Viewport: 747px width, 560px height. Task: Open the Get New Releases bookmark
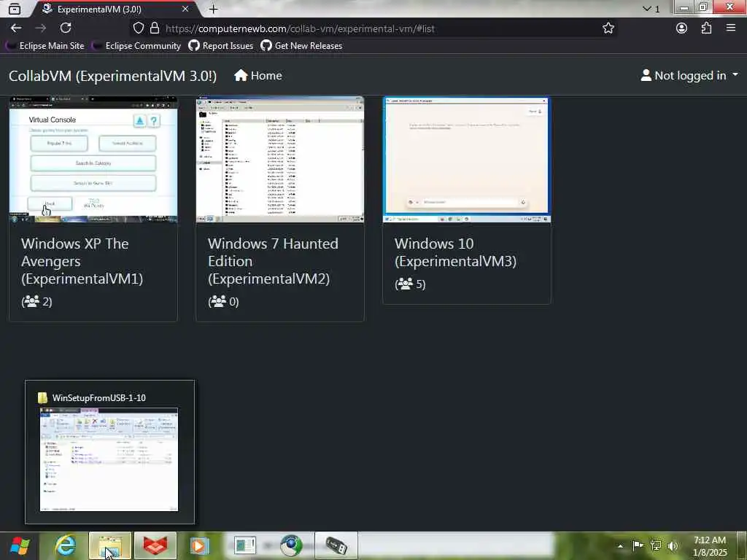pyautogui.click(x=301, y=46)
